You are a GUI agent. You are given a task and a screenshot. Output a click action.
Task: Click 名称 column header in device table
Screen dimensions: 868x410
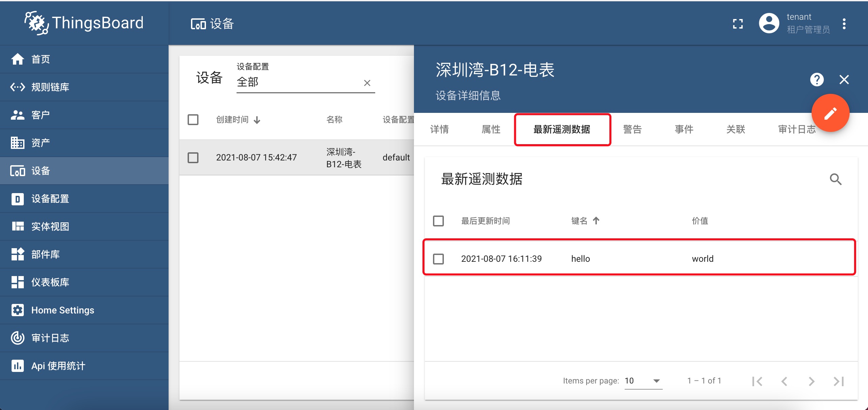point(334,120)
